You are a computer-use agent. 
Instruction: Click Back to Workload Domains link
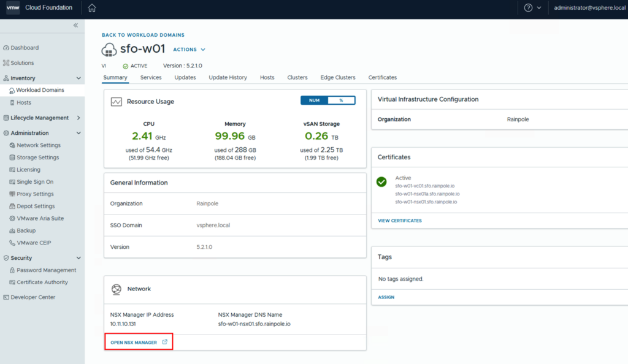coord(143,35)
